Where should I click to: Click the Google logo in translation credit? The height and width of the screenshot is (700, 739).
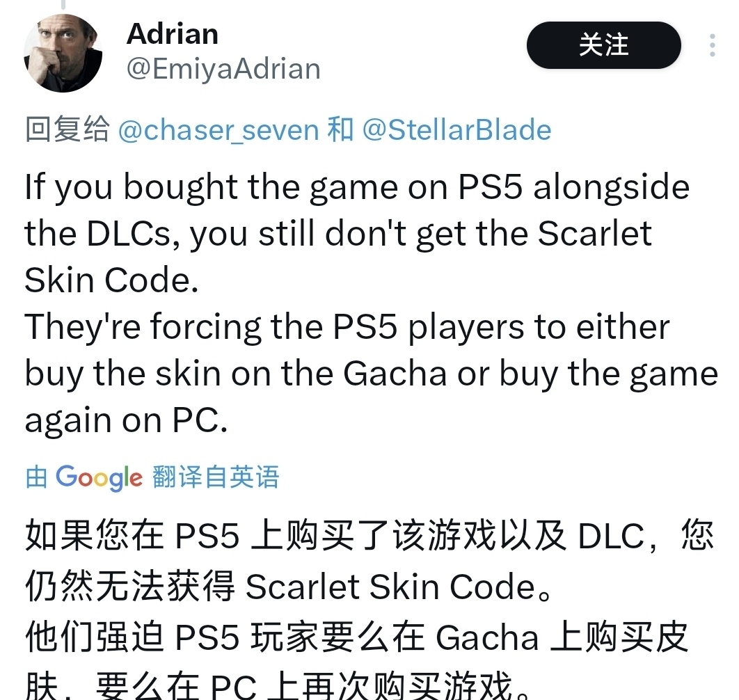pyautogui.click(x=99, y=477)
